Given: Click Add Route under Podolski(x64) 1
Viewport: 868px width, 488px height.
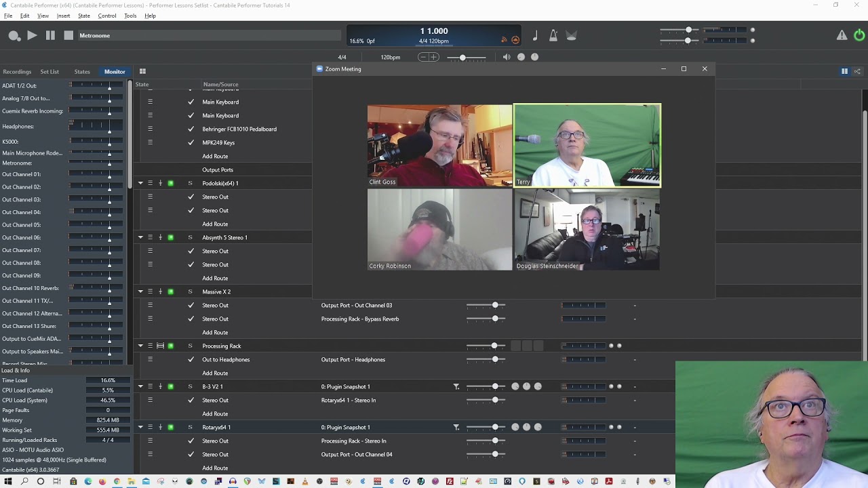Looking at the screenshot, I should 215,224.
